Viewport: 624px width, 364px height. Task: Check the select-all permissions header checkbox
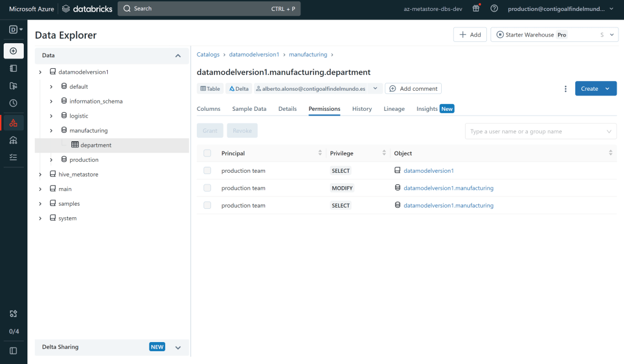207,153
